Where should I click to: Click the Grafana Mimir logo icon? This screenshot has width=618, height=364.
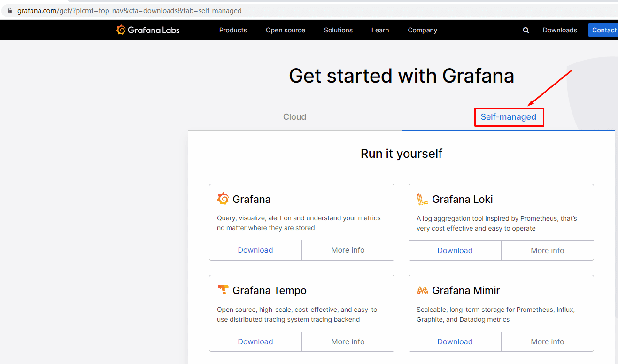coord(422,290)
